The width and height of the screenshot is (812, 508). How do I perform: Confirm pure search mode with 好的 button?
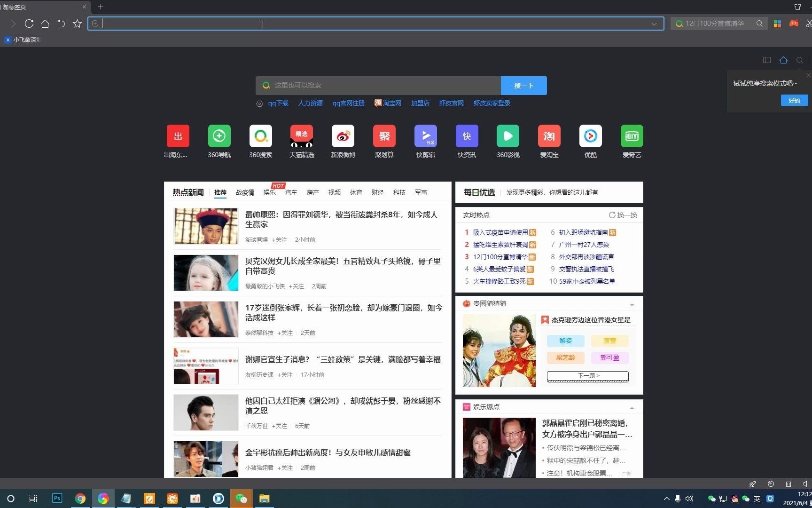pyautogui.click(x=794, y=100)
